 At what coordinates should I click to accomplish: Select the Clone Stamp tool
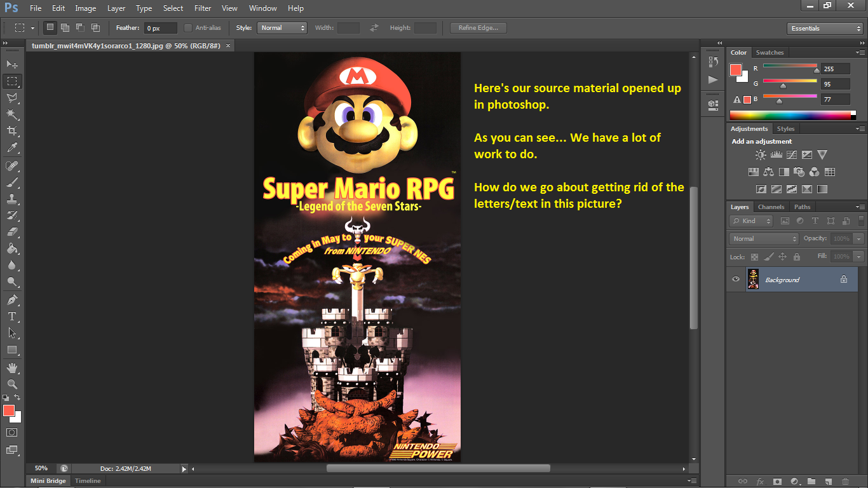click(12, 199)
